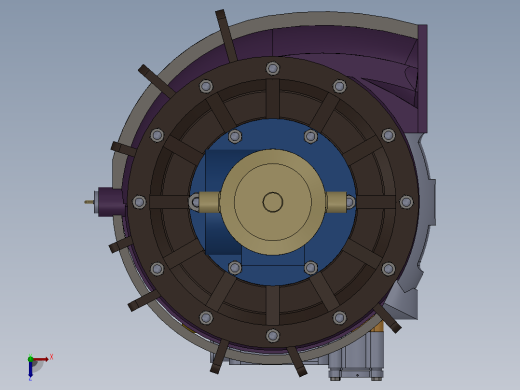Select the topmost bolt on the outer ring

coord(273,68)
